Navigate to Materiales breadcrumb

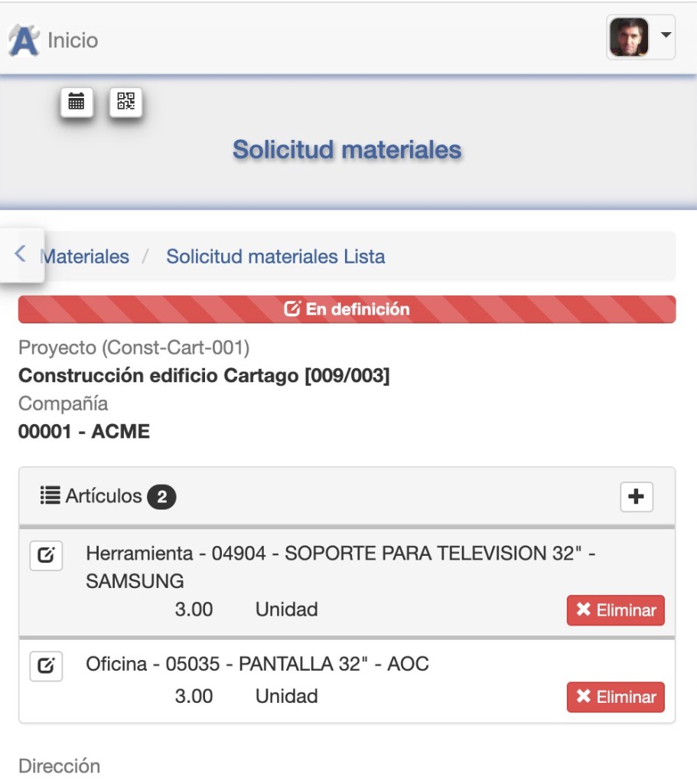tap(86, 256)
